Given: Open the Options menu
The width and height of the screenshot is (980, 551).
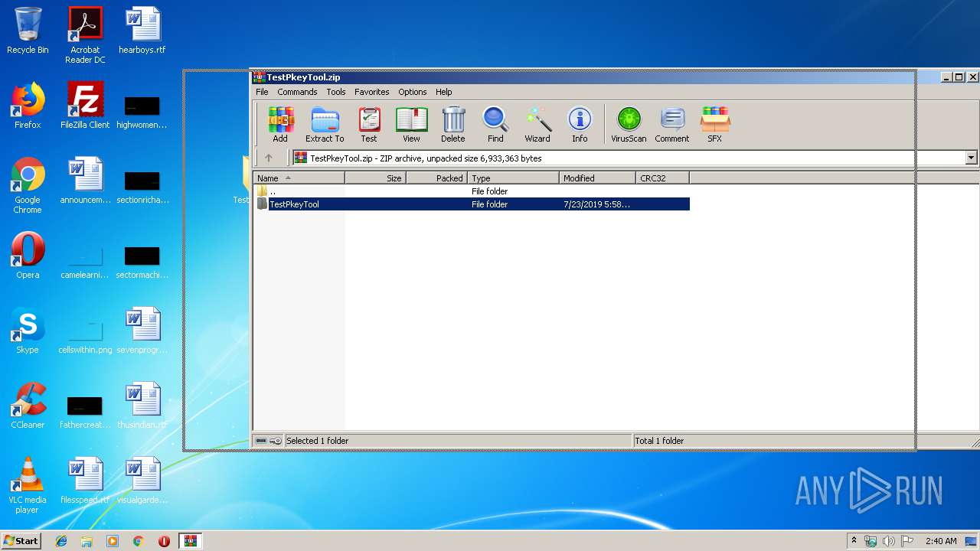Looking at the screenshot, I should (x=413, y=92).
